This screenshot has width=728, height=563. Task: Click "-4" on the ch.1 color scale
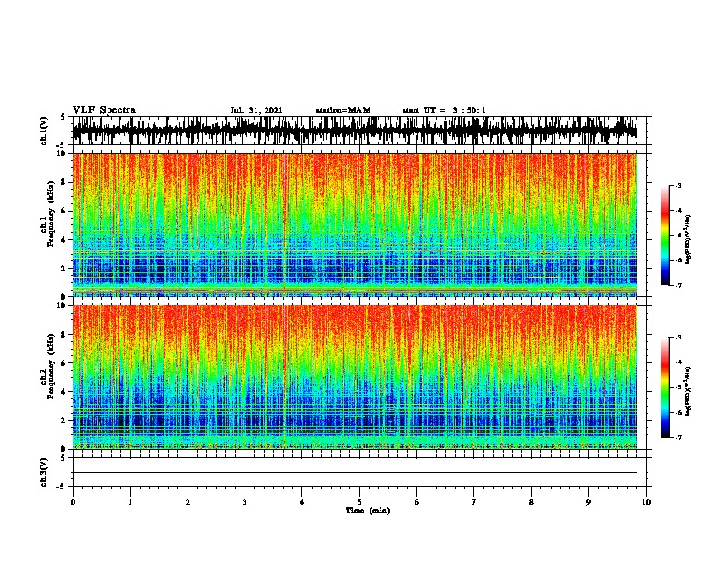coord(677,211)
